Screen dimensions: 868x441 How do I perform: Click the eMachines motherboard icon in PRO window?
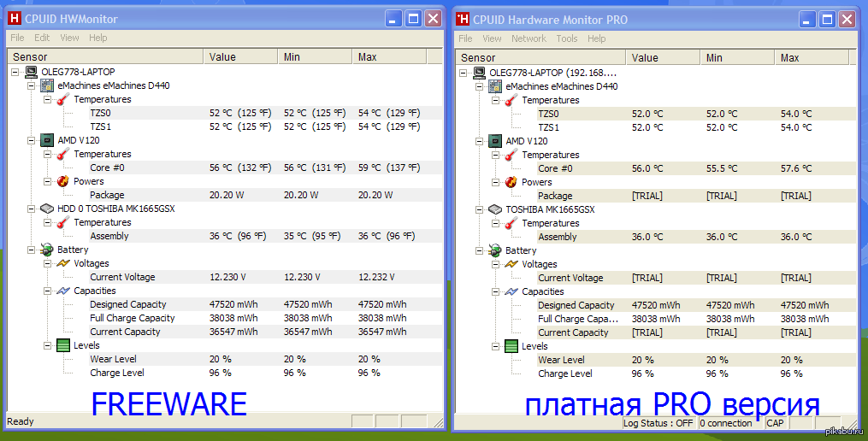click(495, 86)
